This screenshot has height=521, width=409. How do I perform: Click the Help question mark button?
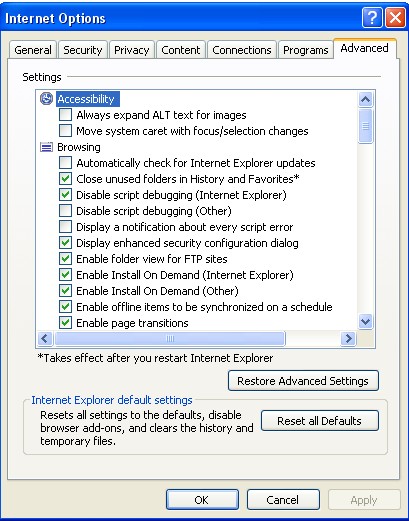point(372,18)
